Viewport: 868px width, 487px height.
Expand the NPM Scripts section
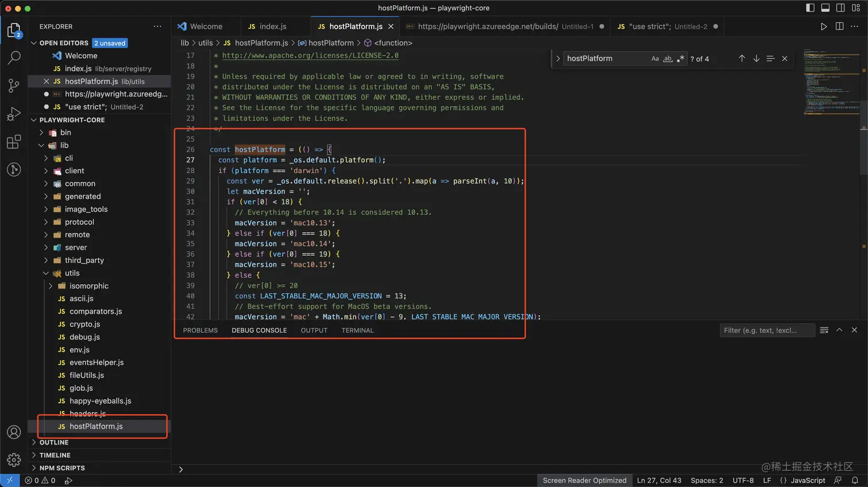pos(99,468)
